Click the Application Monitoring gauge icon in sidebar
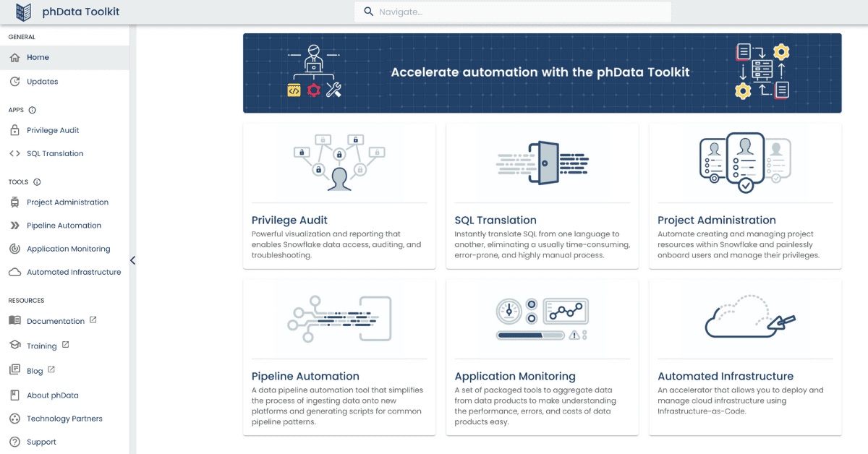 [14, 249]
